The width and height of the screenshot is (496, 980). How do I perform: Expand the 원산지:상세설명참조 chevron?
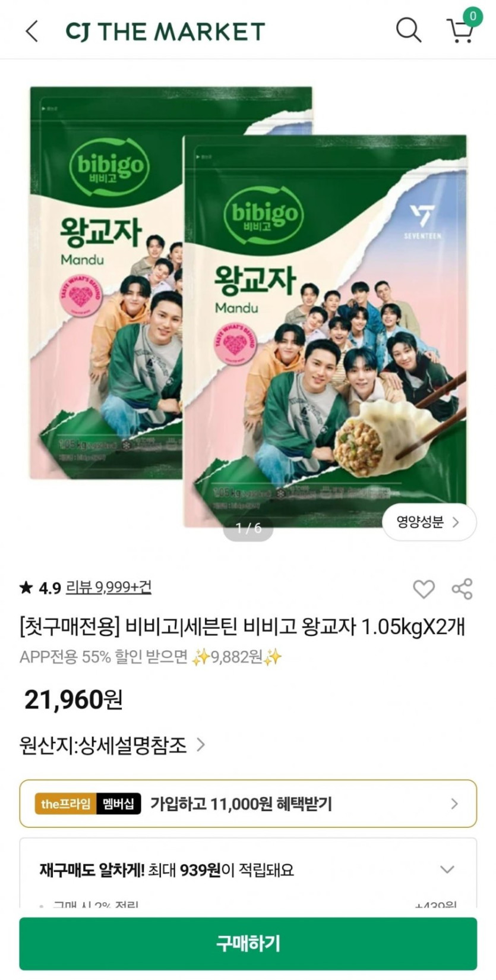[201, 745]
